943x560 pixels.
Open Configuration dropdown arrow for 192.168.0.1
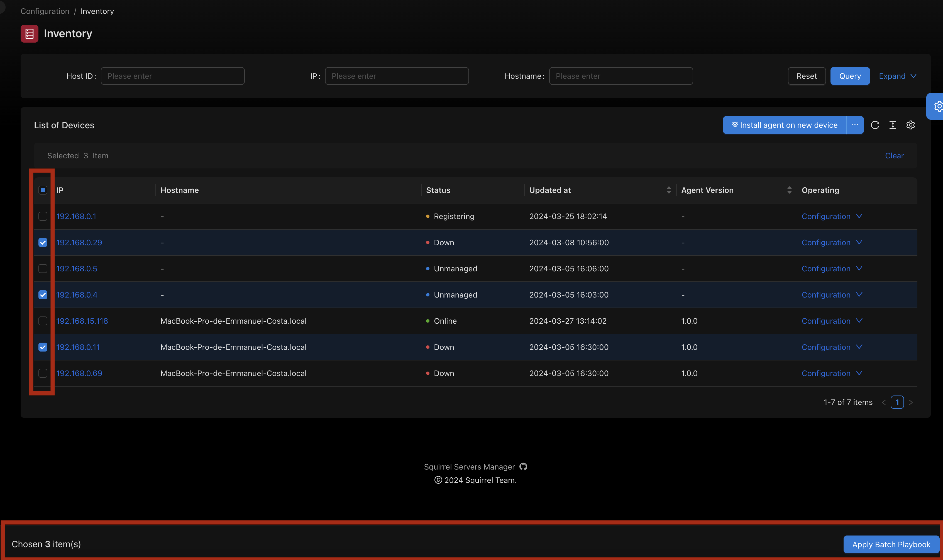click(859, 216)
